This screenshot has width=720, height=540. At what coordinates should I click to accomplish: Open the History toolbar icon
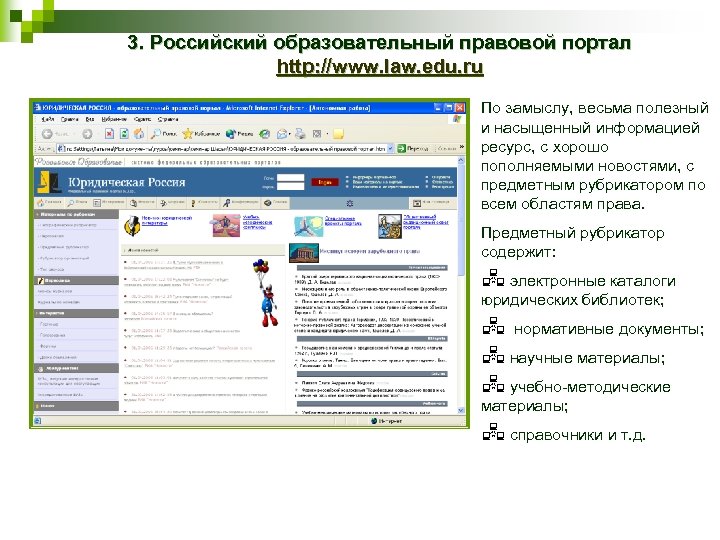tap(264, 134)
